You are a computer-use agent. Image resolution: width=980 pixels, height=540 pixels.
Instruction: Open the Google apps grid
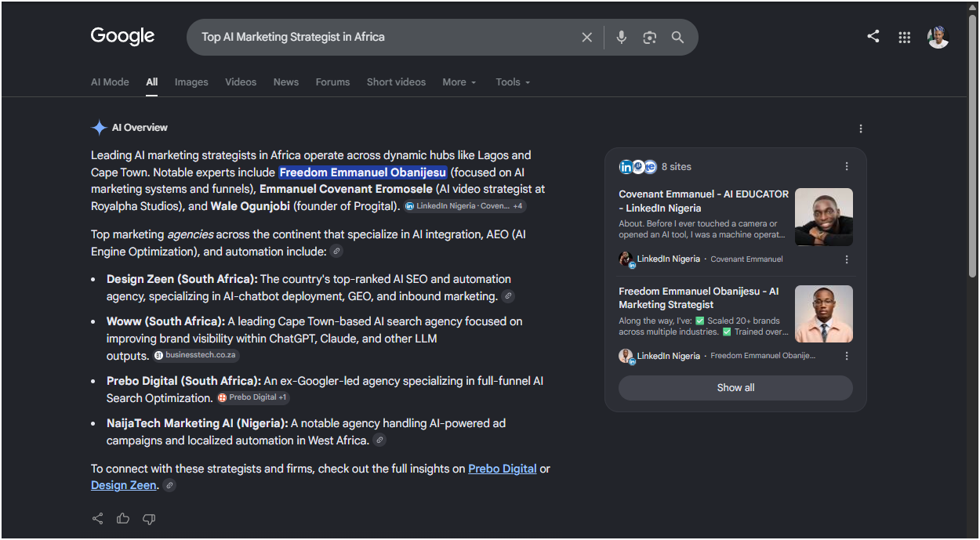click(x=904, y=37)
